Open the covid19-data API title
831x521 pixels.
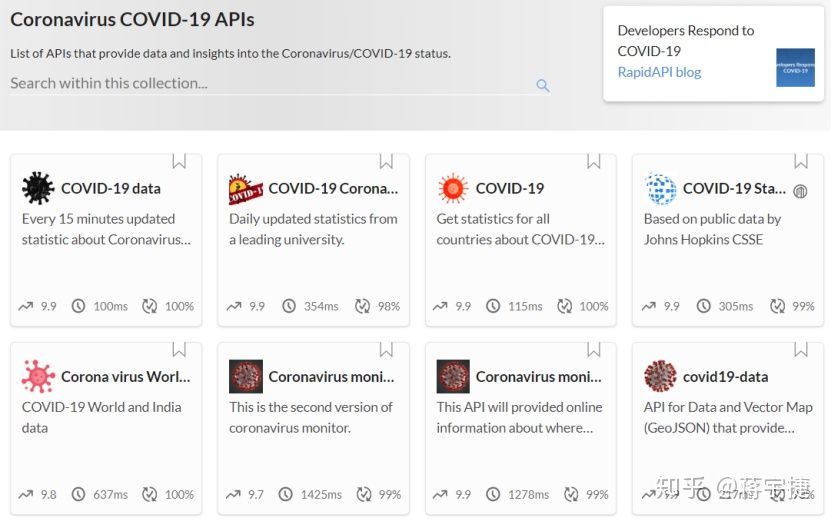click(x=726, y=377)
